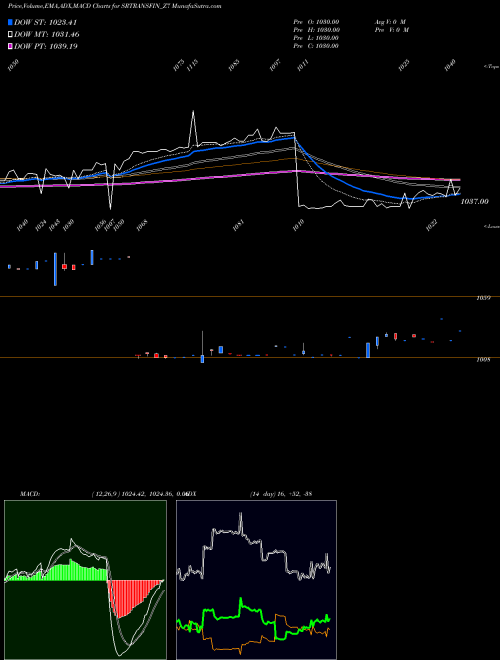Click the 1011 tops label
Image resolution: width=500 pixels, height=660 pixels.
303,65
